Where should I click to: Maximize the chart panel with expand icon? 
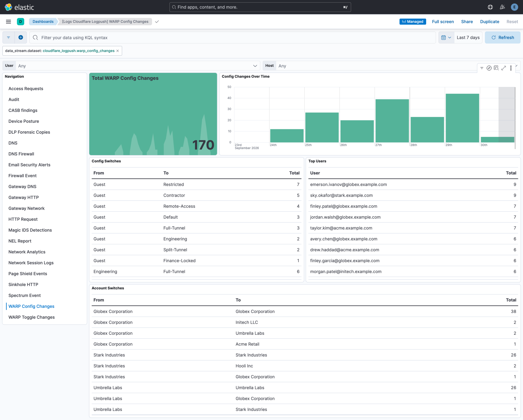pyautogui.click(x=504, y=68)
